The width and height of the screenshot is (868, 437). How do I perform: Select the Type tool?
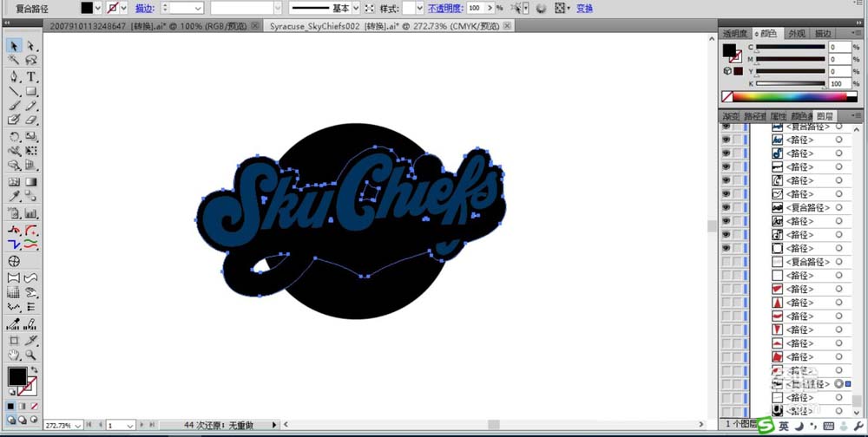click(x=31, y=77)
